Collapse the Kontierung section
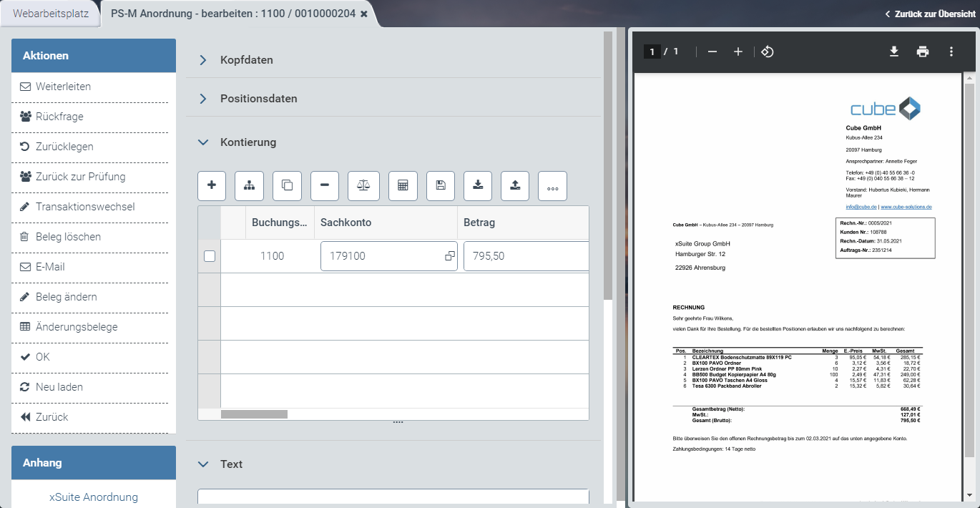The image size is (980, 508). pyautogui.click(x=202, y=142)
